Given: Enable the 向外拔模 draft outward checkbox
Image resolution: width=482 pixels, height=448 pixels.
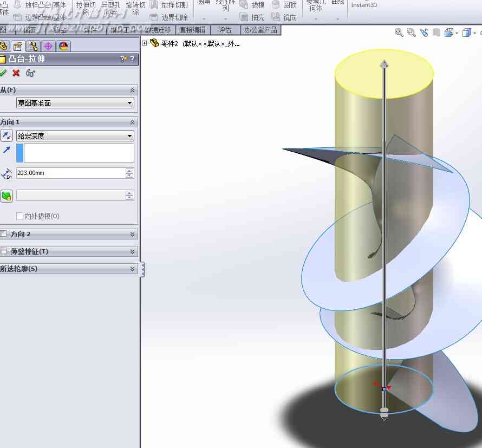Looking at the screenshot, I should pos(19,216).
